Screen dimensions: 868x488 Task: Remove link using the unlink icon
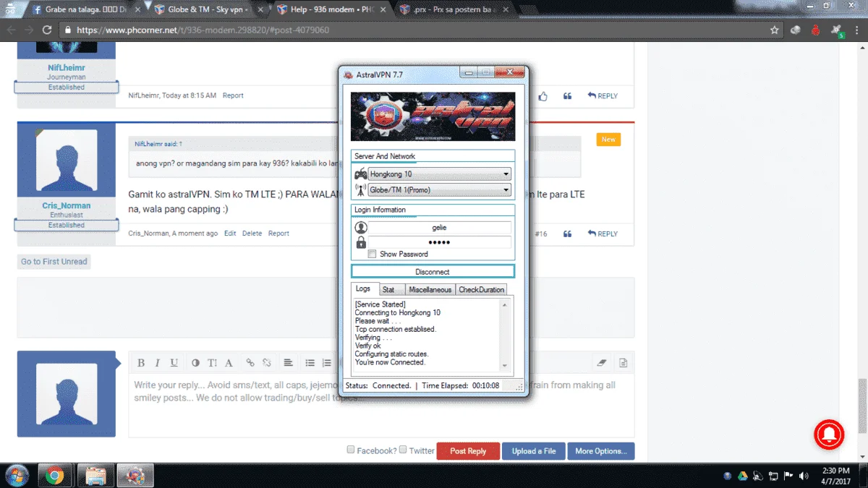(267, 363)
